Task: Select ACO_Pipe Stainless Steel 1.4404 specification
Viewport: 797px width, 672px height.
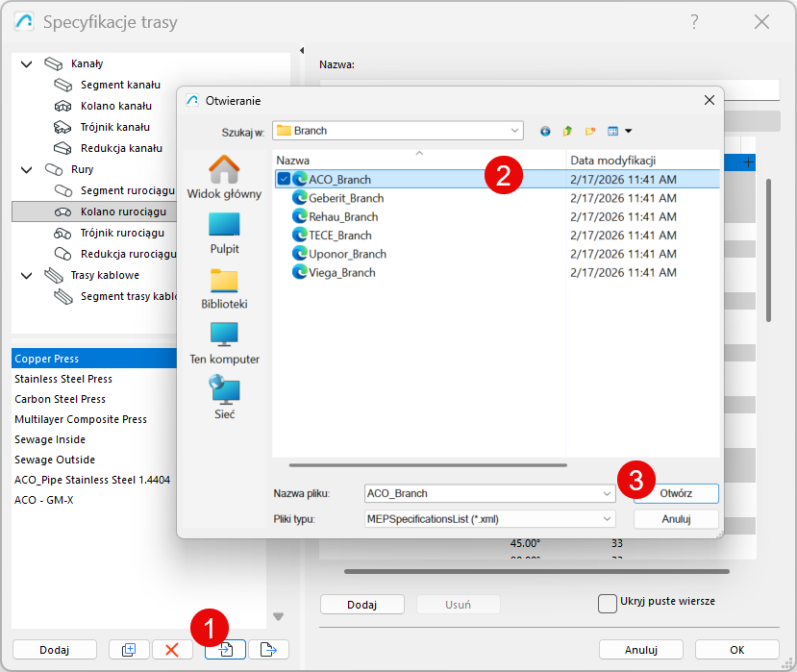Action: pos(94,480)
